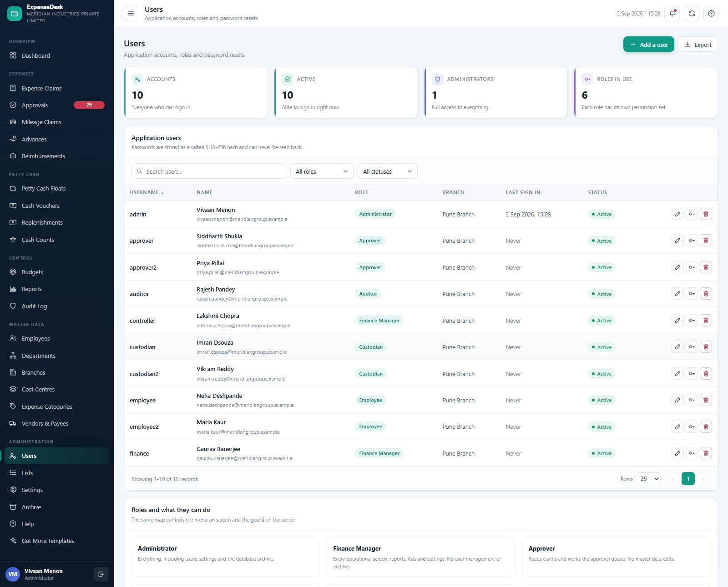The height and width of the screenshot is (587, 728).
Task: Navigate to Petty Cash Floats
Action: (x=57, y=189)
